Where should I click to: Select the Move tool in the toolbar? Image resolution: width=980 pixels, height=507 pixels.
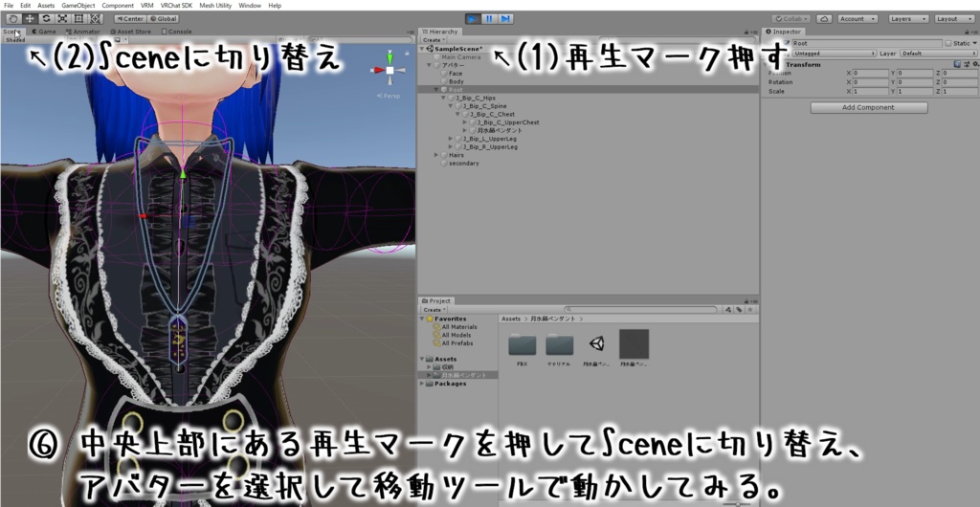30,19
